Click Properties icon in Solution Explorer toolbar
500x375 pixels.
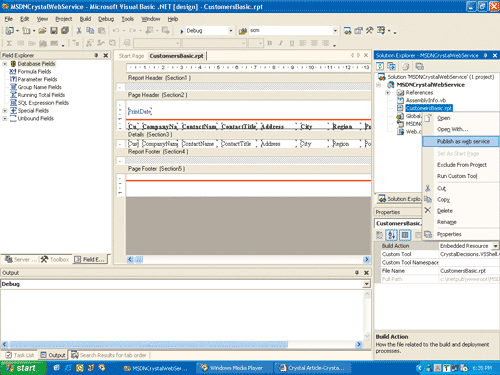pyautogui.click(x=420, y=66)
